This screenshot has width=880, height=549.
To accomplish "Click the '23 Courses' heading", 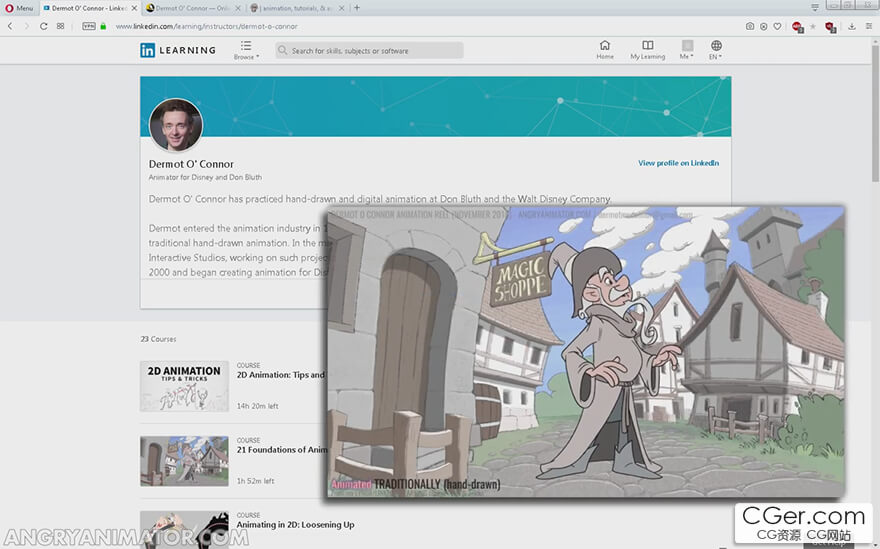I will [x=158, y=339].
